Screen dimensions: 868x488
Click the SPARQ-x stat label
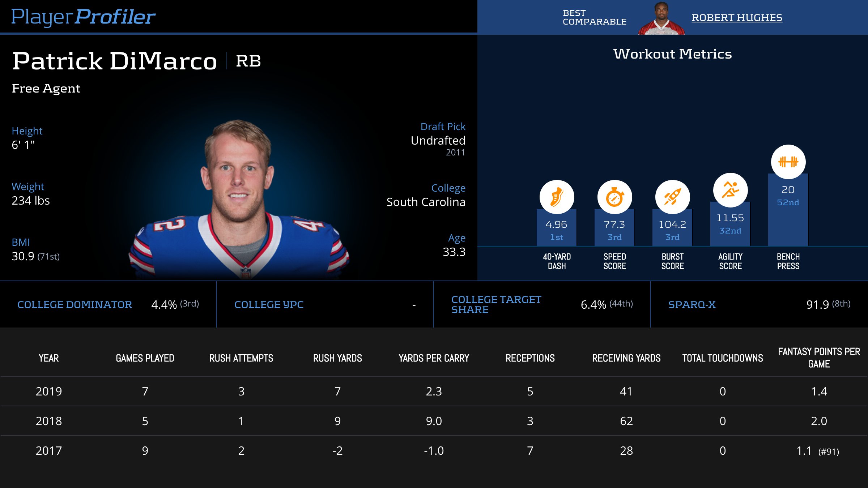pos(692,304)
